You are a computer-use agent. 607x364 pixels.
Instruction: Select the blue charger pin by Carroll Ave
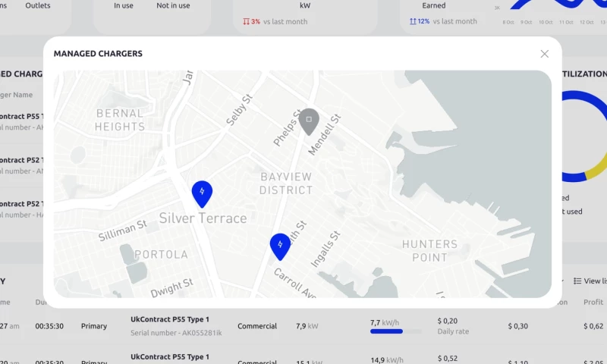click(280, 245)
